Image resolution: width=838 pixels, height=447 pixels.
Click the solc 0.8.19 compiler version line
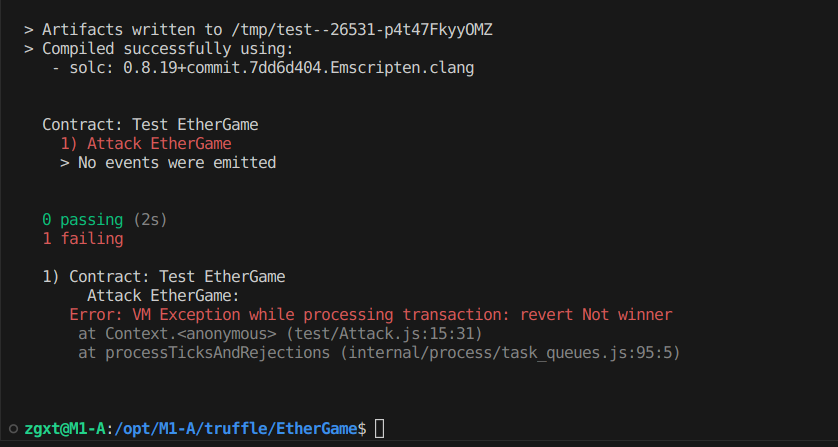point(263,68)
